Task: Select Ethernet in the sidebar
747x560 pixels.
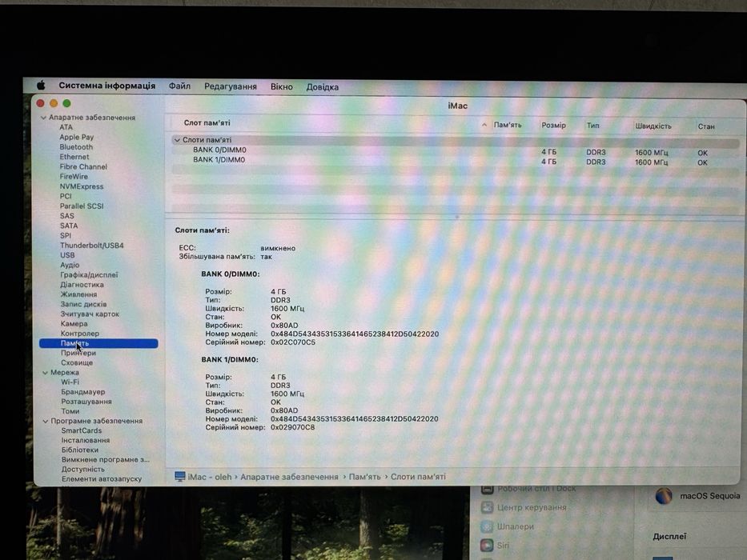Action: (x=74, y=157)
